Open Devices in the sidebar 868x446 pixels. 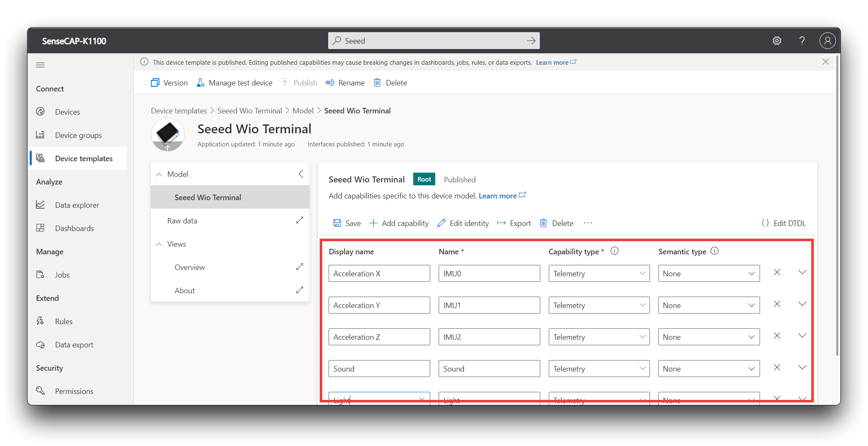[78, 112]
